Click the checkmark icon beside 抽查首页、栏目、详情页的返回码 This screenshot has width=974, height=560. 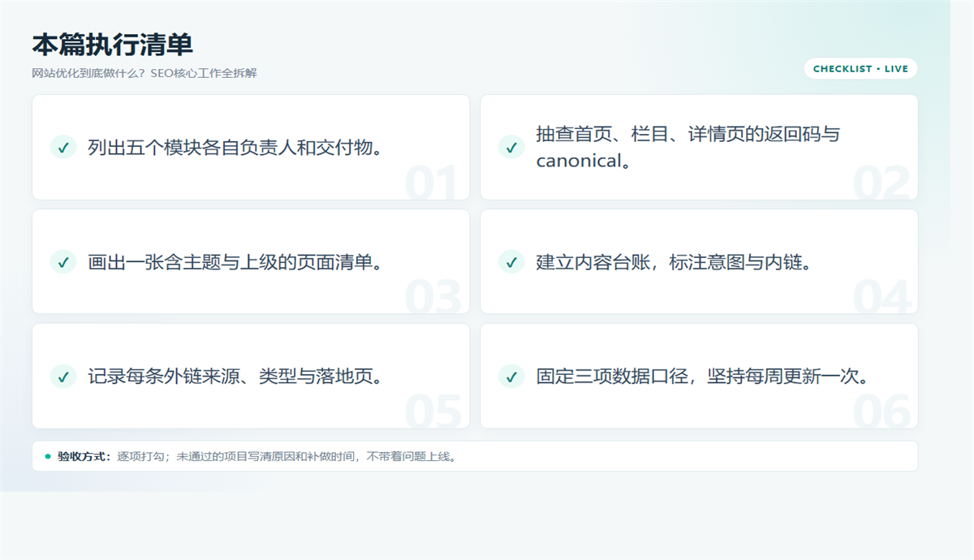511,147
